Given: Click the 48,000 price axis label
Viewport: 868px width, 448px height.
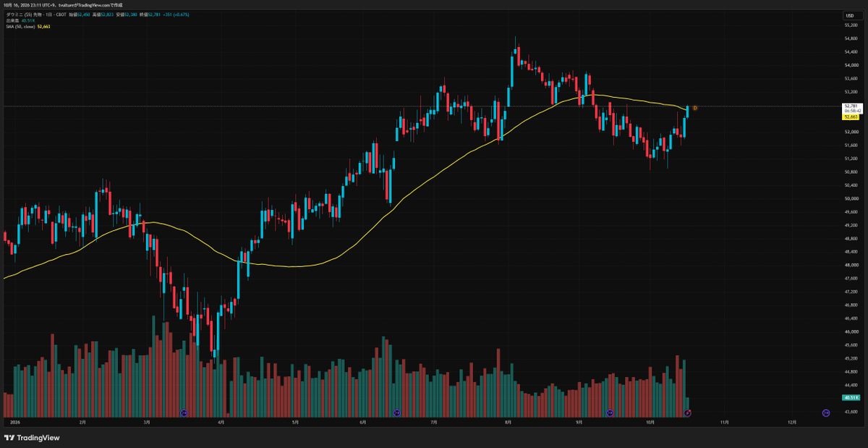Looking at the screenshot, I should (x=851, y=265).
